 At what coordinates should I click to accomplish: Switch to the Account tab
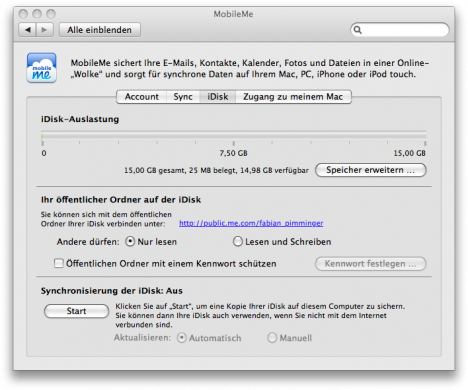[x=142, y=97]
